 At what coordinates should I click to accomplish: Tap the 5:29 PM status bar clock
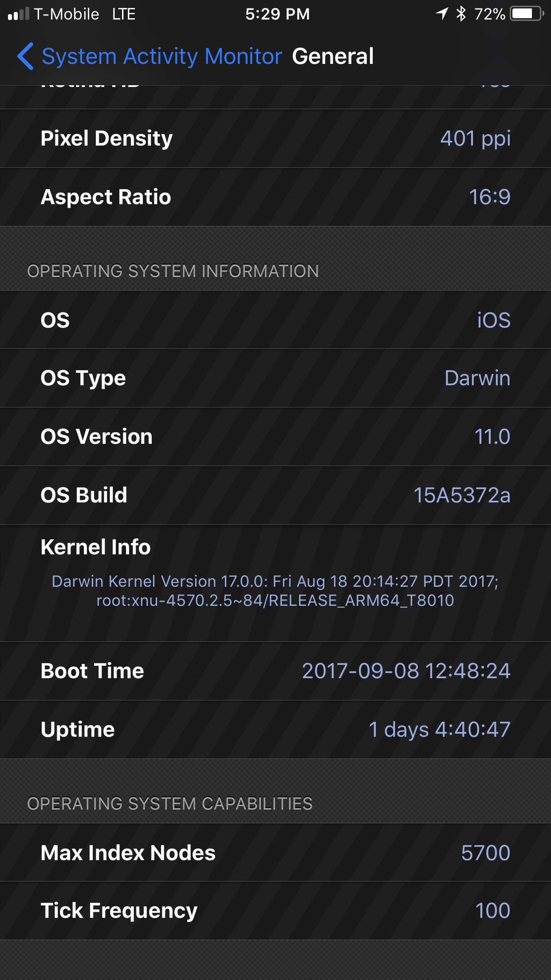pos(277,14)
